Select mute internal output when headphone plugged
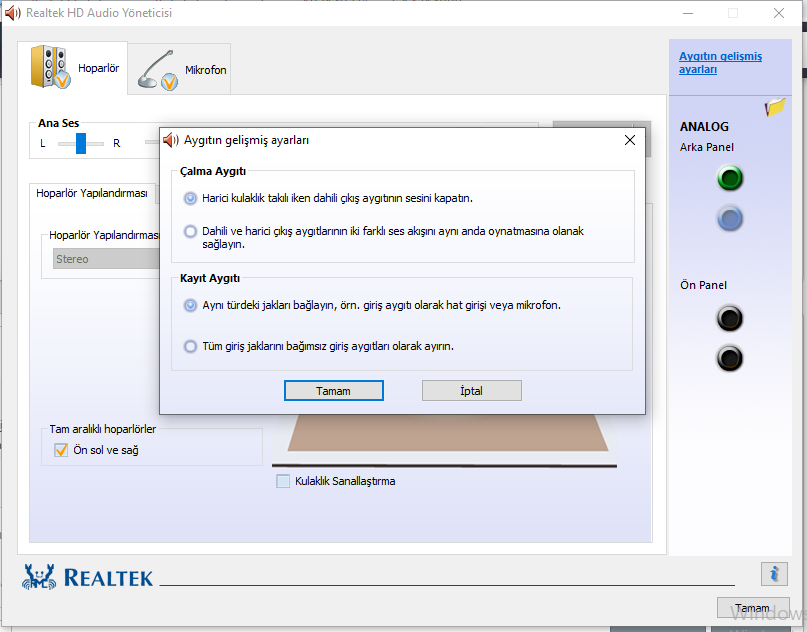Image resolution: width=807 pixels, height=632 pixels. click(x=190, y=198)
